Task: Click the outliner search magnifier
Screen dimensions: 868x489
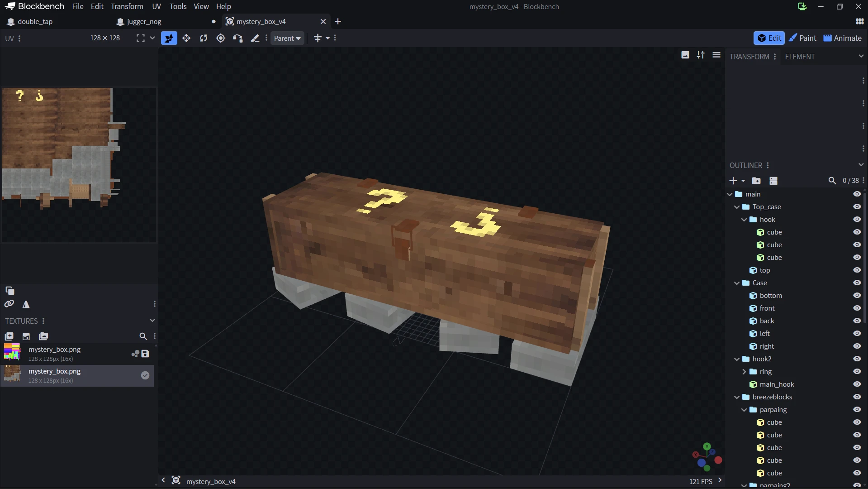Action: pyautogui.click(x=832, y=181)
